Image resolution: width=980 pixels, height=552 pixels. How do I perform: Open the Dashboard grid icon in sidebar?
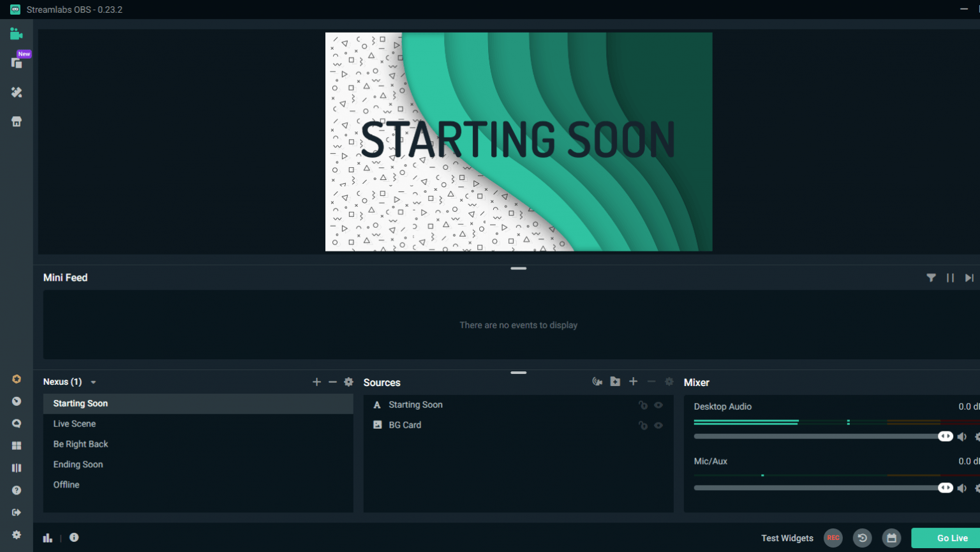[17, 445]
